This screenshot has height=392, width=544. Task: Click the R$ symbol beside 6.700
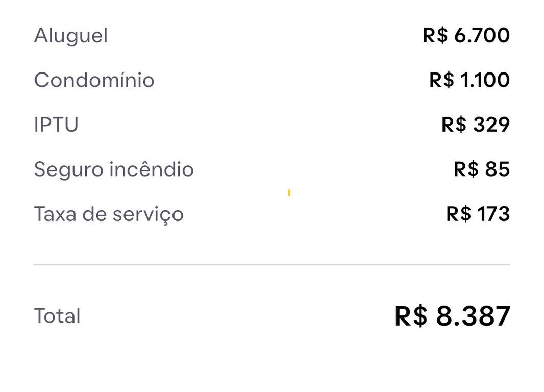435,36
